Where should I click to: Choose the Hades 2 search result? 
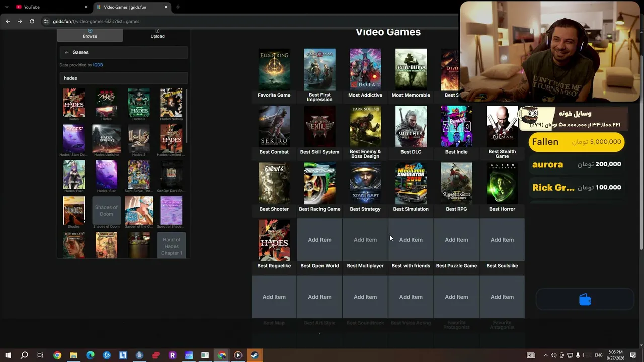pyautogui.click(x=139, y=140)
